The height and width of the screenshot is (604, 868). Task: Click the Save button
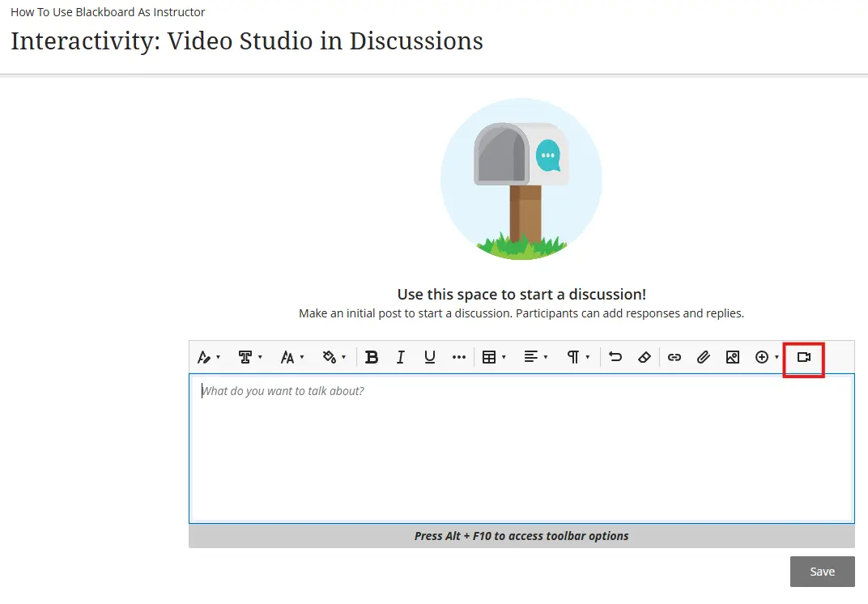tap(822, 572)
